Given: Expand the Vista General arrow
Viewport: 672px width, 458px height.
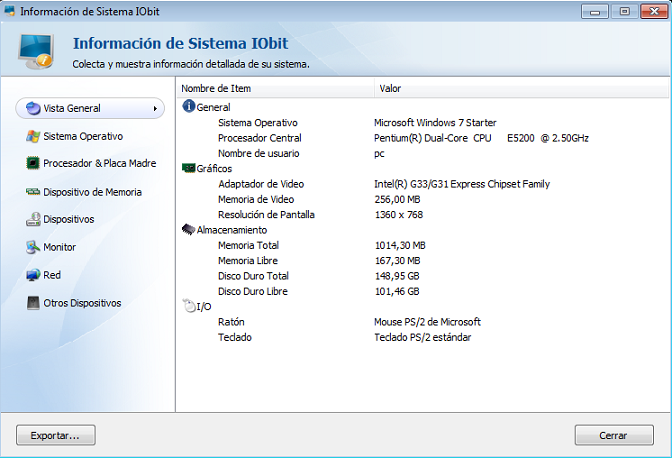Looking at the screenshot, I should 155,108.
